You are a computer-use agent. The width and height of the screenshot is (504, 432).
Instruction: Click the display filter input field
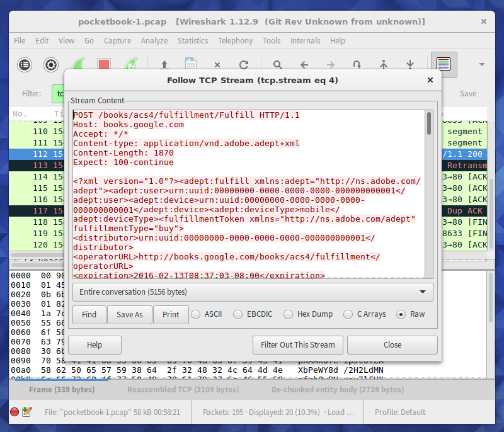tap(58, 93)
